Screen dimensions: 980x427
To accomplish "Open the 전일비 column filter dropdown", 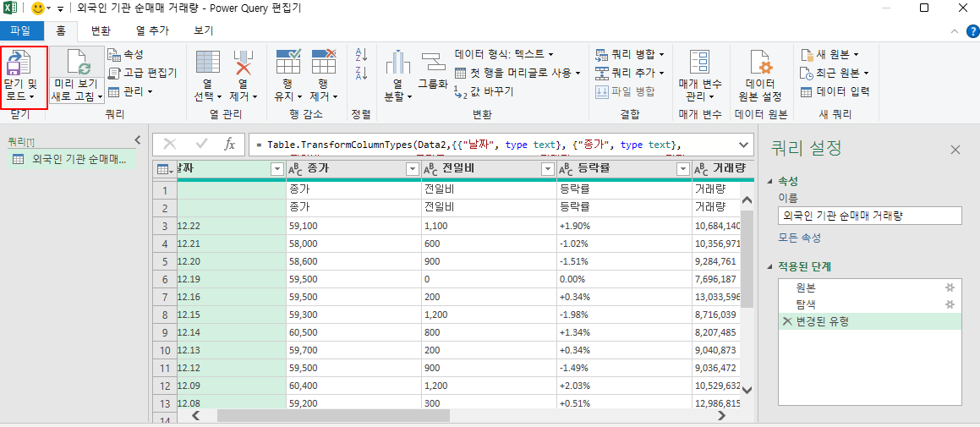I will coord(548,169).
